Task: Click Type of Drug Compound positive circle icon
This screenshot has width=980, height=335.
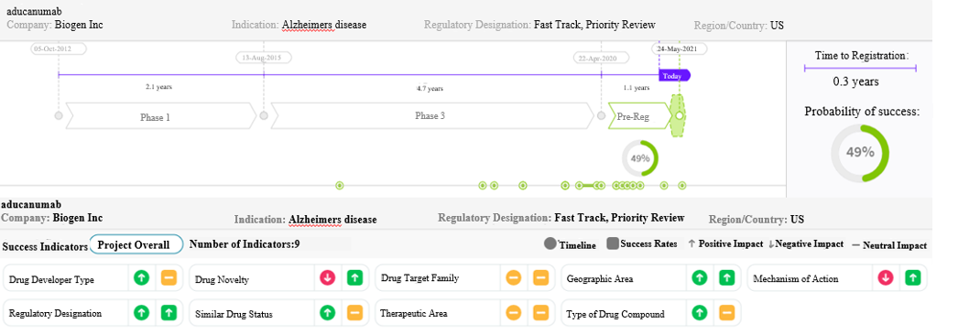Action: (x=700, y=312)
